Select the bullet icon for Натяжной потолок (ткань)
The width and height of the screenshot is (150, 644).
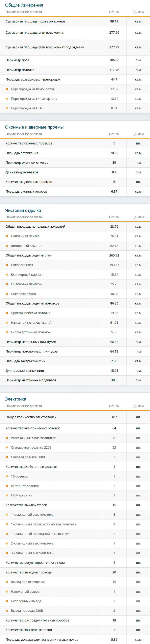(x=7, y=323)
